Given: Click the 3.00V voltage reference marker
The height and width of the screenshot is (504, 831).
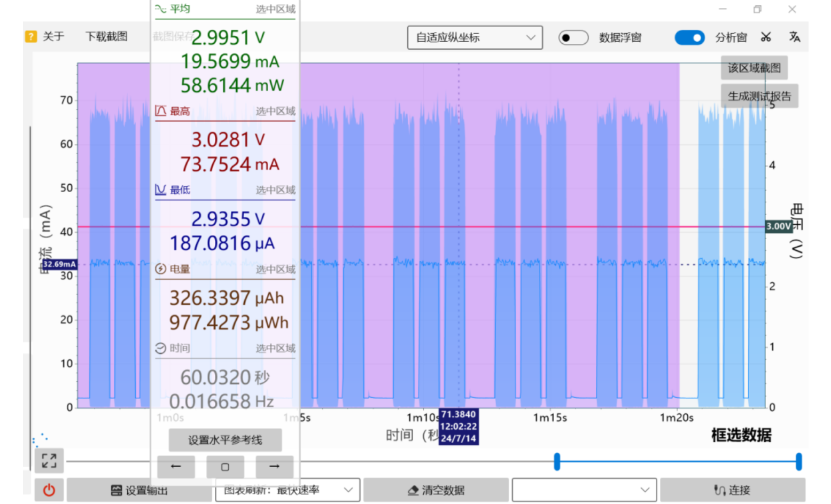Looking at the screenshot, I should [x=778, y=226].
